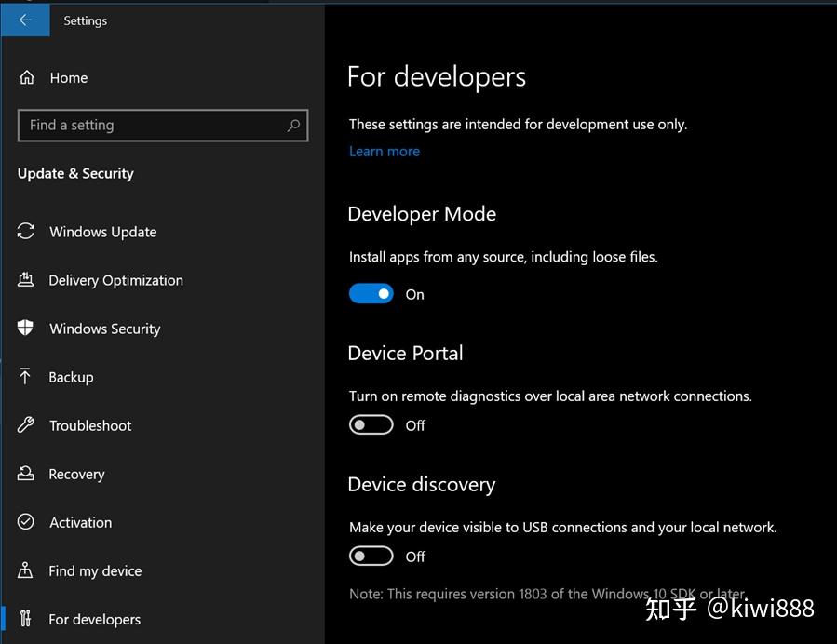Open the Windows Security page
Viewport: 837px width, 644px height.
click(162, 329)
